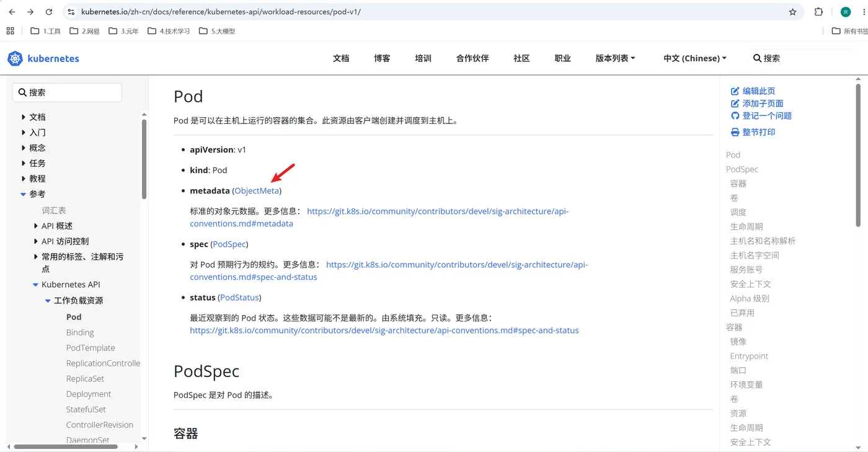This screenshot has width=868, height=452.
Task: Open bookmark folder 4.技术学习
Action: pyautogui.click(x=169, y=31)
